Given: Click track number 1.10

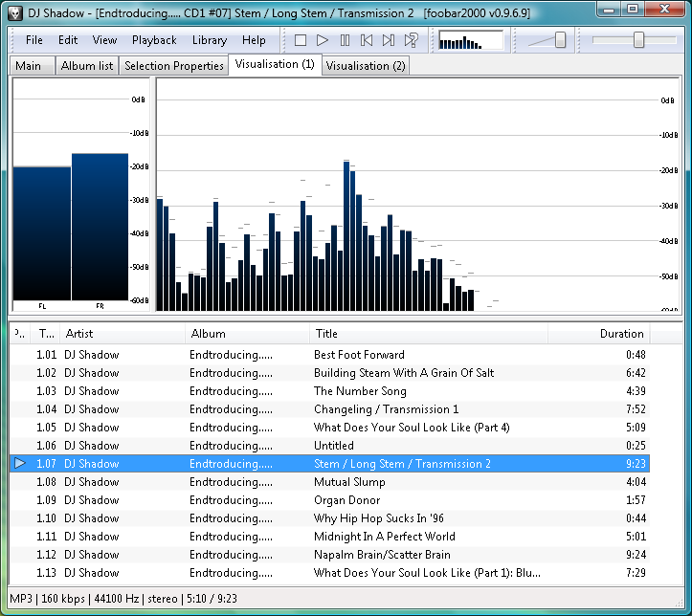Looking at the screenshot, I should coord(46,518).
